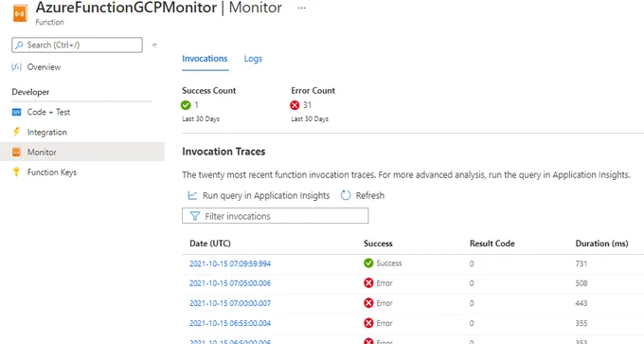Go to Integration section
This screenshot has height=344, width=644.
(x=46, y=132)
